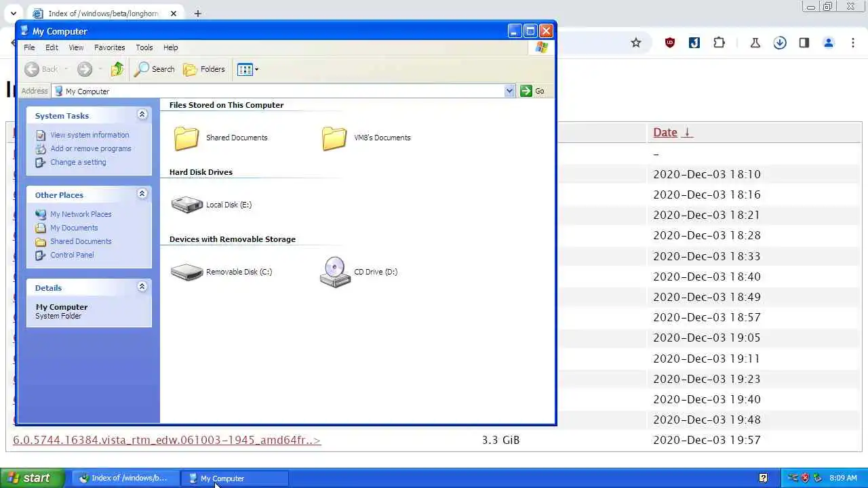This screenshot has width=868, height=488.
Task: Open the browser Extensions puzzle icon
Action: click(x=719, y=43)
